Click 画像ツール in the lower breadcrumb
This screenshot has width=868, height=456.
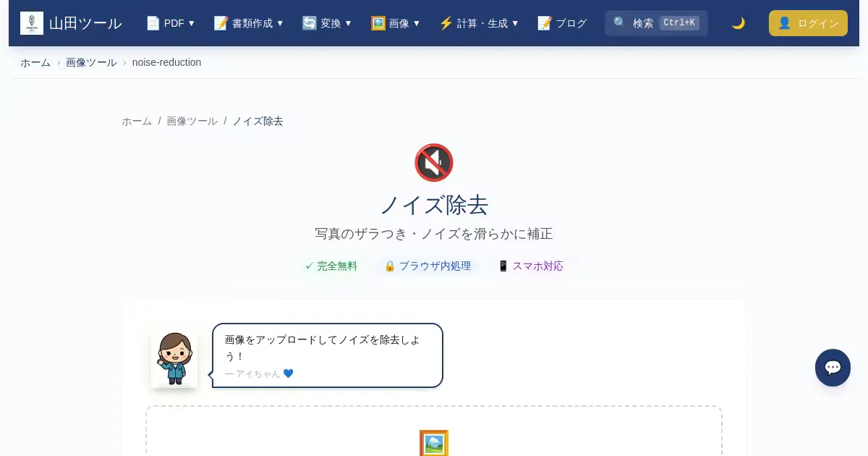click(x=192, y=121)
